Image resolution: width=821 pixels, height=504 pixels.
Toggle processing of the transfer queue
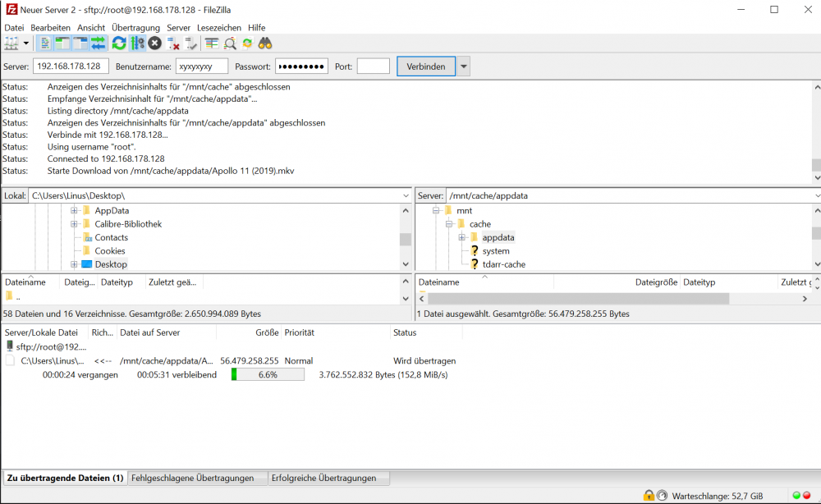point(137,44)
